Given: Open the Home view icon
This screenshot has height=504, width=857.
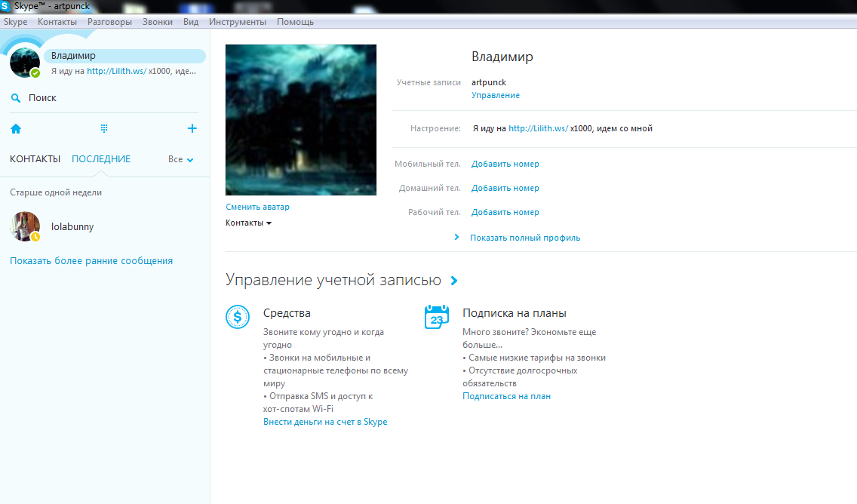Looking at the screenshot, I should tap(16, 129).
